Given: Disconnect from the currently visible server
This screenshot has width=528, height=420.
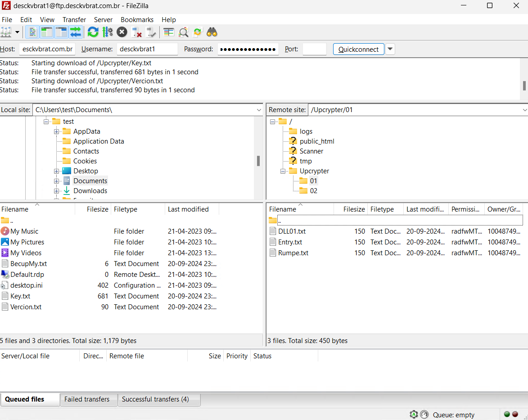Looking at the screenshot, I should 137,32.
